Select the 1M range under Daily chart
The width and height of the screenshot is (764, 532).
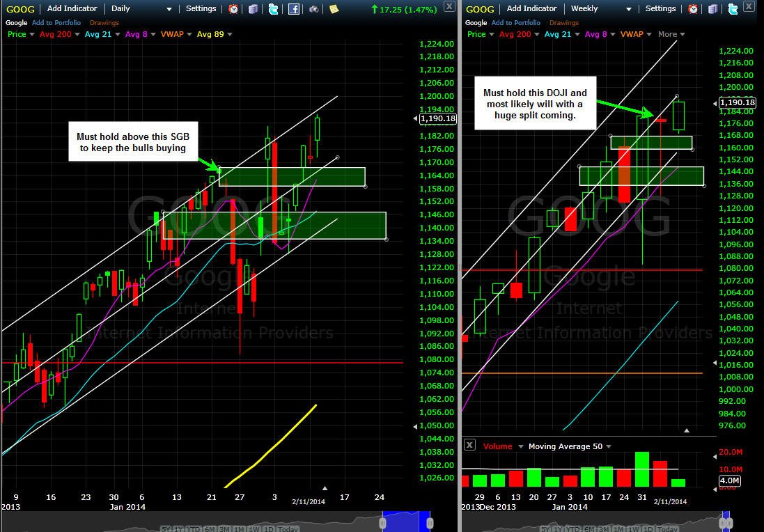pyautogui.click(x=240, y=529)
